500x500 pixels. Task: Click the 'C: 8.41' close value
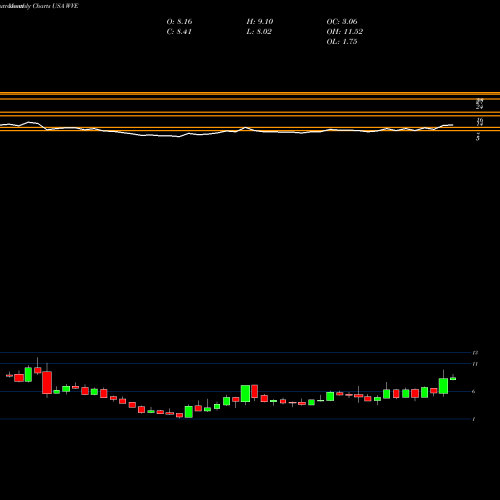(x=179, y=32)
